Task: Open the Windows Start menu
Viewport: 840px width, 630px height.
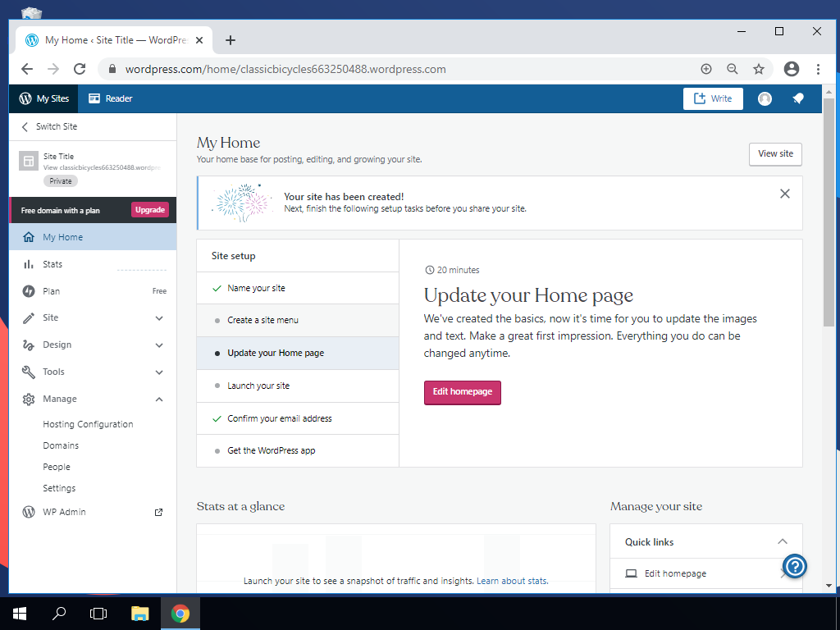Action: [20, 614]
